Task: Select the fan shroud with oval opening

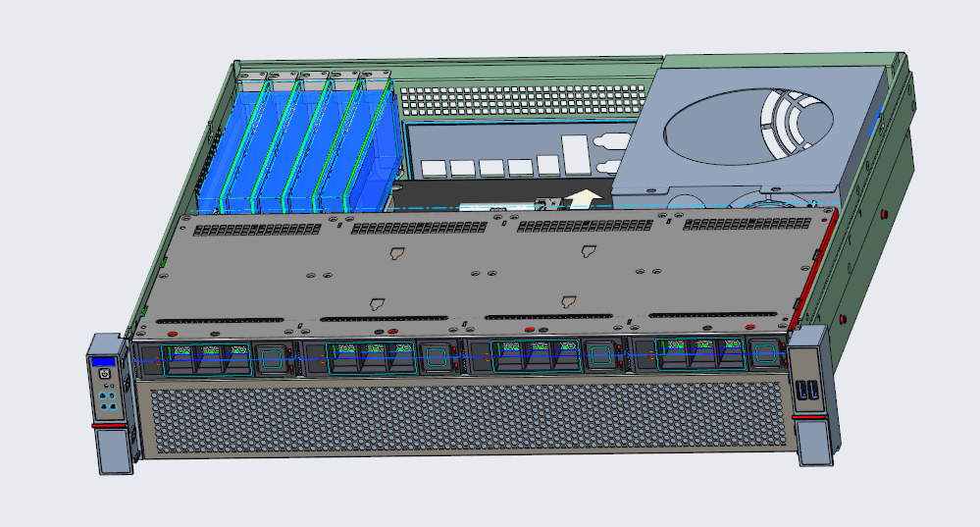Action: (750, 130)
